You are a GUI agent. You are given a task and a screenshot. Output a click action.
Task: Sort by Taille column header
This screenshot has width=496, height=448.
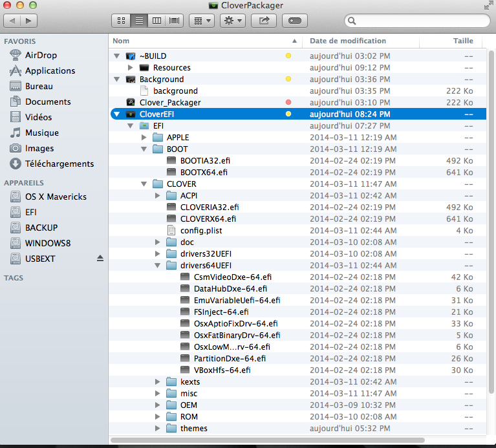point(451,41)
